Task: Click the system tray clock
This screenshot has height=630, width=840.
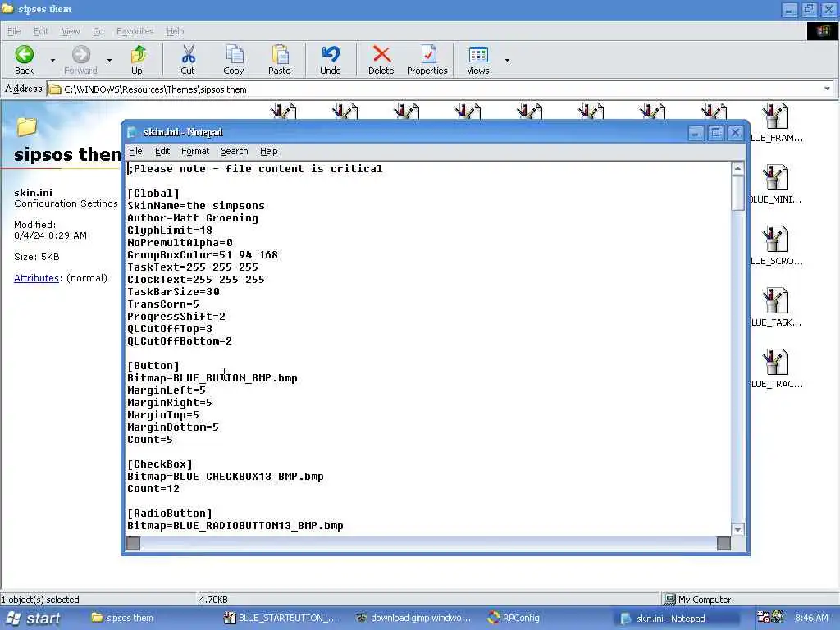Action: click(x=811, y=619)
